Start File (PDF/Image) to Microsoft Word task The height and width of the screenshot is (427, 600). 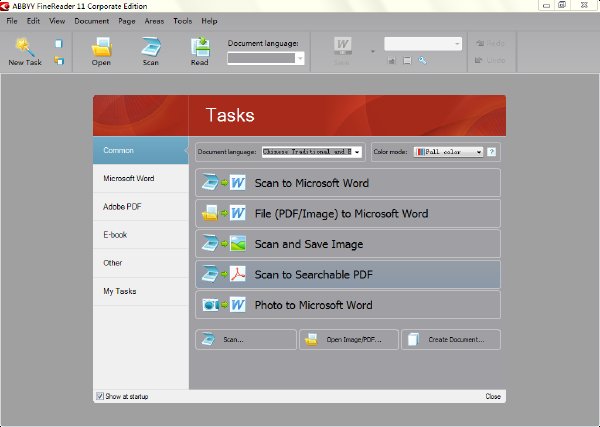(348, 214)
